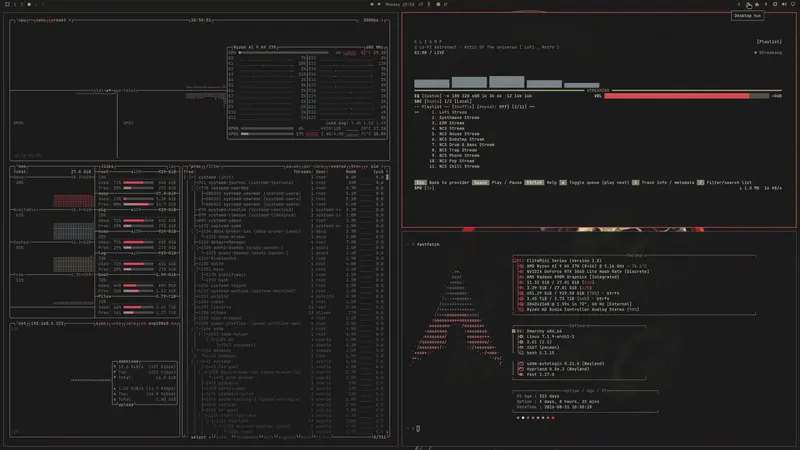Viewport: 800px width, 450px height.
Task: Click the root disk used bar
Action: click(138, 183)
